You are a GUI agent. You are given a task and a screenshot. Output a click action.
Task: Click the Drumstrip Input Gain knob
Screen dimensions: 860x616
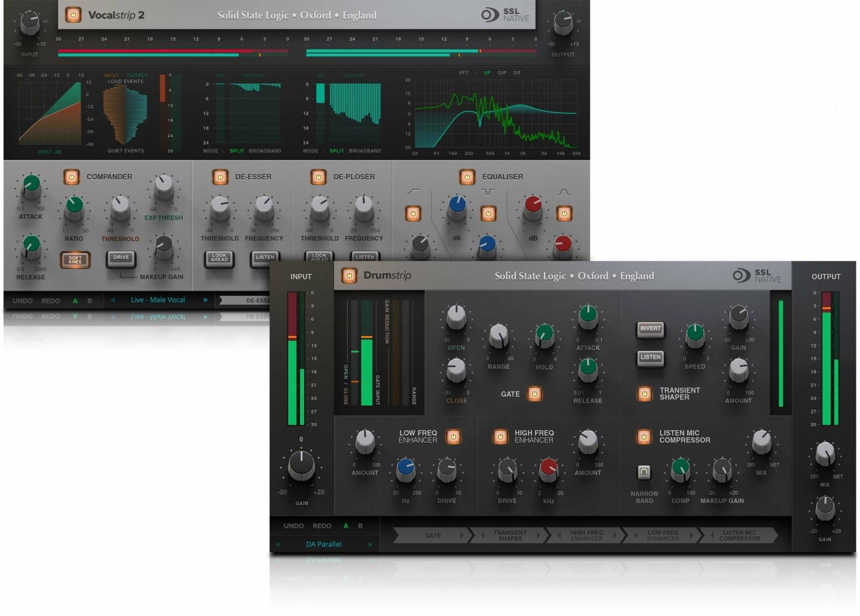302,465
